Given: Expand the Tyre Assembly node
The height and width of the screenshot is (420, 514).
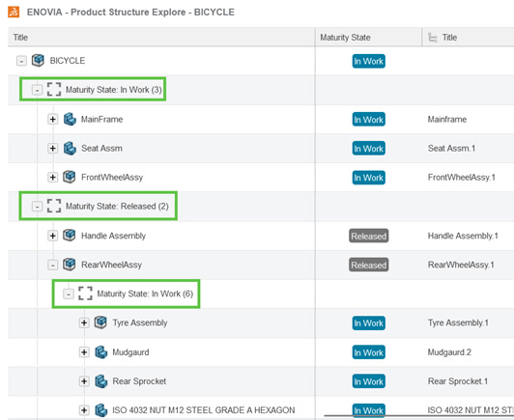Looking at the screenshot, I should pos(84,322).
